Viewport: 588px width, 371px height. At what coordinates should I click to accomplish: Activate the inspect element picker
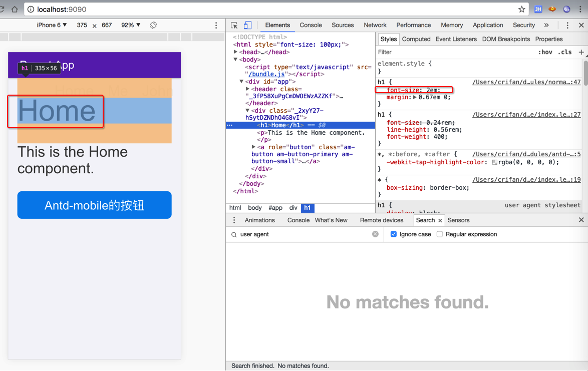(234, 25)
